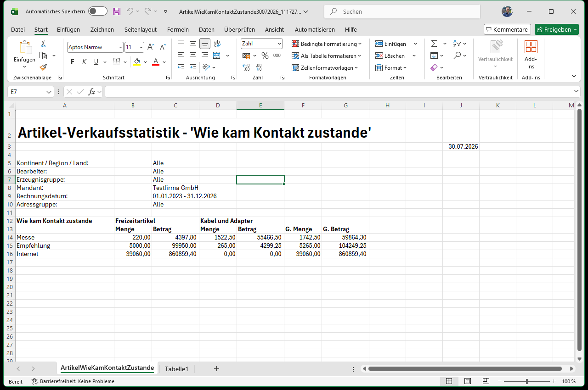The width and height of the screenshot is (588, 390).
Task: Click the Suchen search box
Action: (x=402, y=11)
